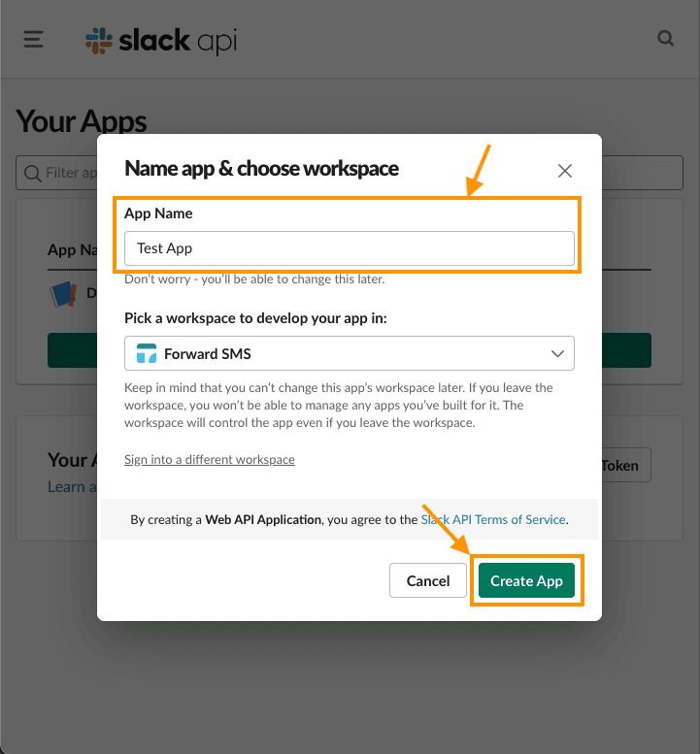The height and width of the screenshot is (754, 700).
Task: Click the notebook app icon in the apps list
Action: click(x=63, y=295)
